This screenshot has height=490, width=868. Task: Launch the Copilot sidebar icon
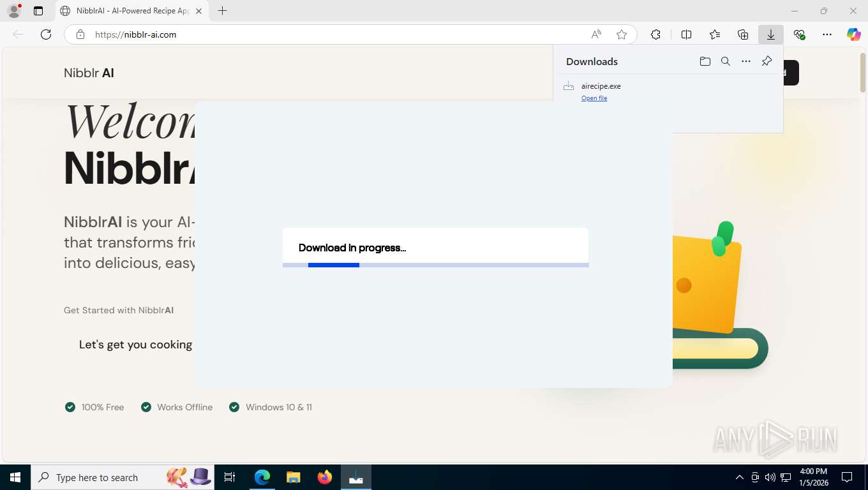pos(853,34)
